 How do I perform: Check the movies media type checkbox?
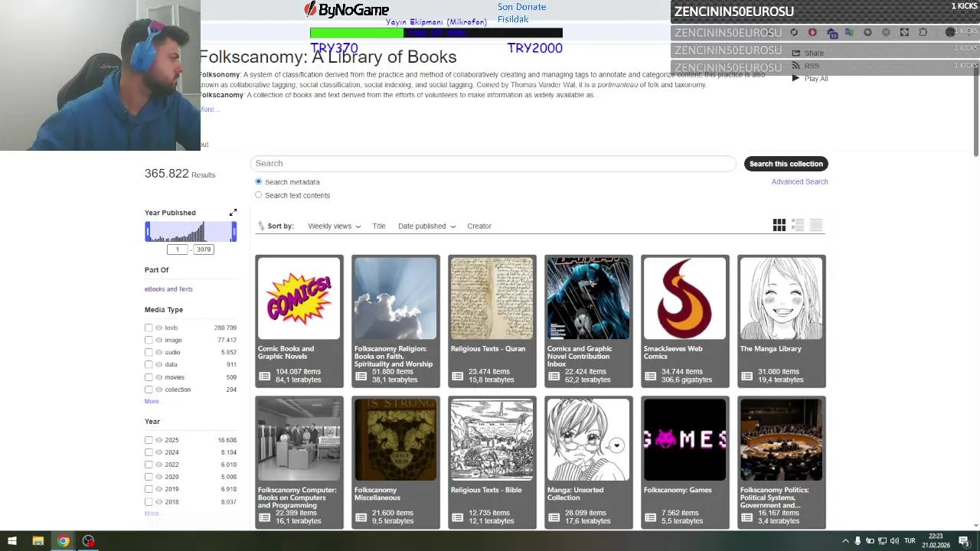pos(149,377)
